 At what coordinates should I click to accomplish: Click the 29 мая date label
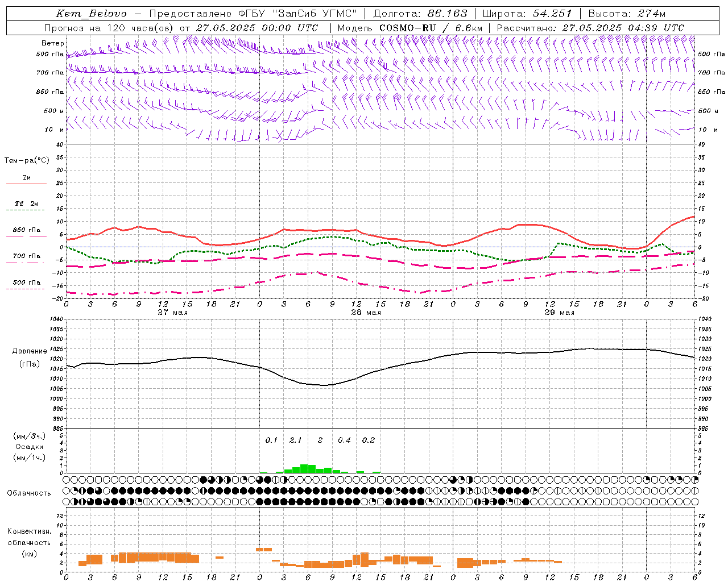point(559,313)
